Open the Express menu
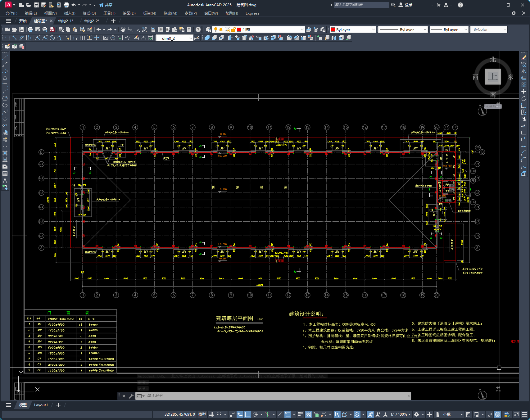This screenshot has height=420, width=530. 252,13
